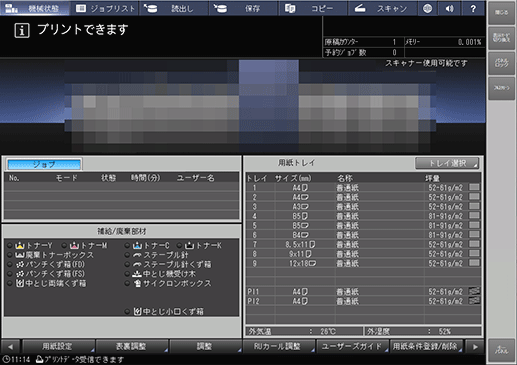The image size is (517, 365).
Task: Click the ステープル針くず箱 icon
Action: tap(137, 264)
